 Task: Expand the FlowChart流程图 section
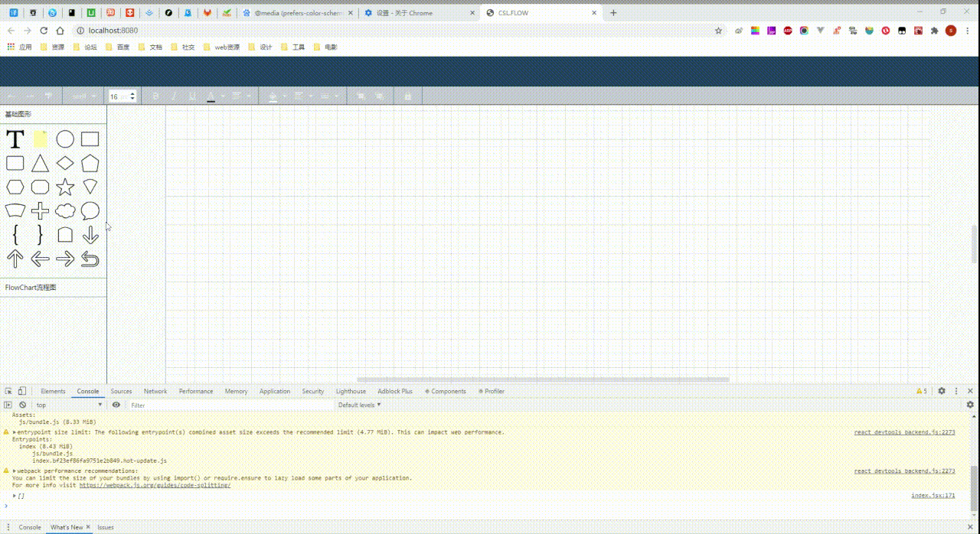pos(53,288)
